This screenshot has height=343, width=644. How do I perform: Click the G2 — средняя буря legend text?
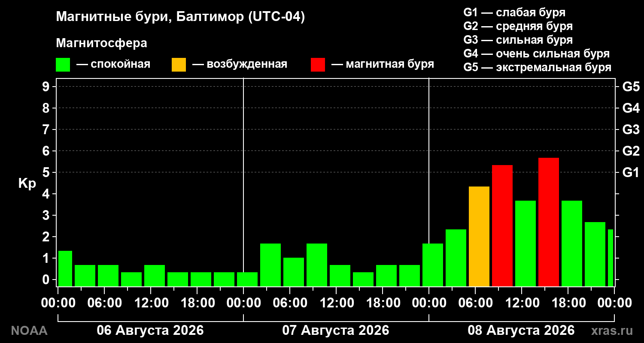[x=518, y=26]
